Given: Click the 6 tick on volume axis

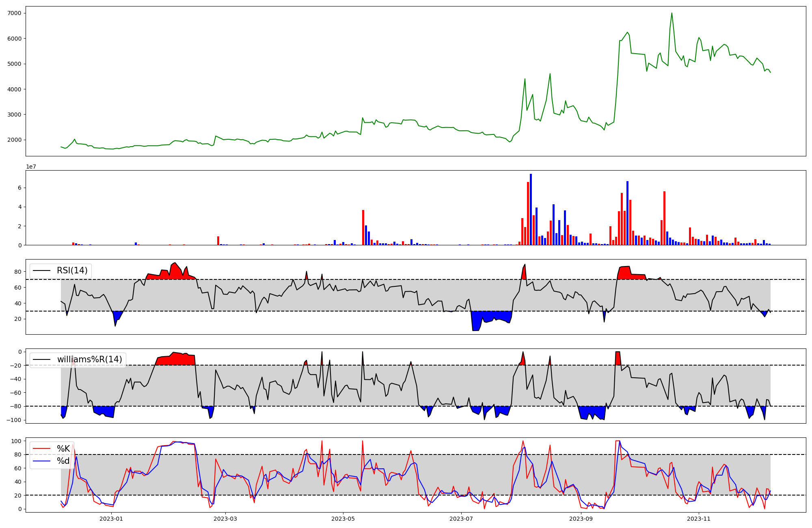Looking at the screenshot, I should click(x=19, y=188).
